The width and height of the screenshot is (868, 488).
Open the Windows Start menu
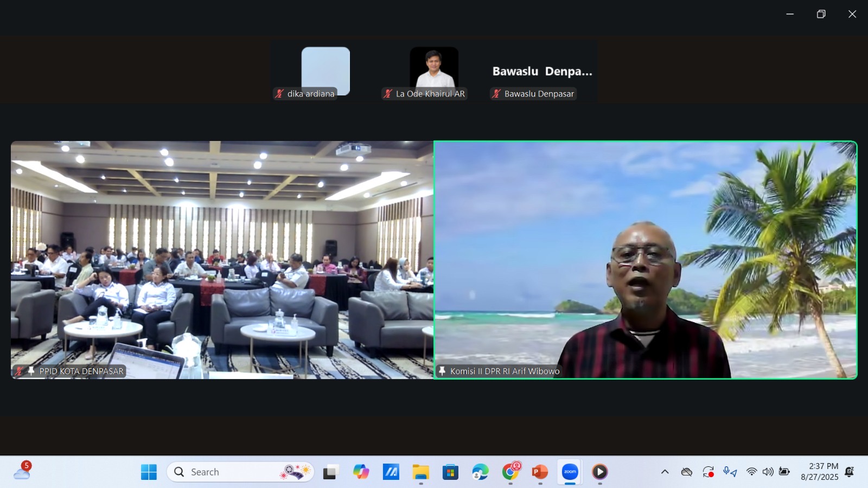[x=149, y=472]
